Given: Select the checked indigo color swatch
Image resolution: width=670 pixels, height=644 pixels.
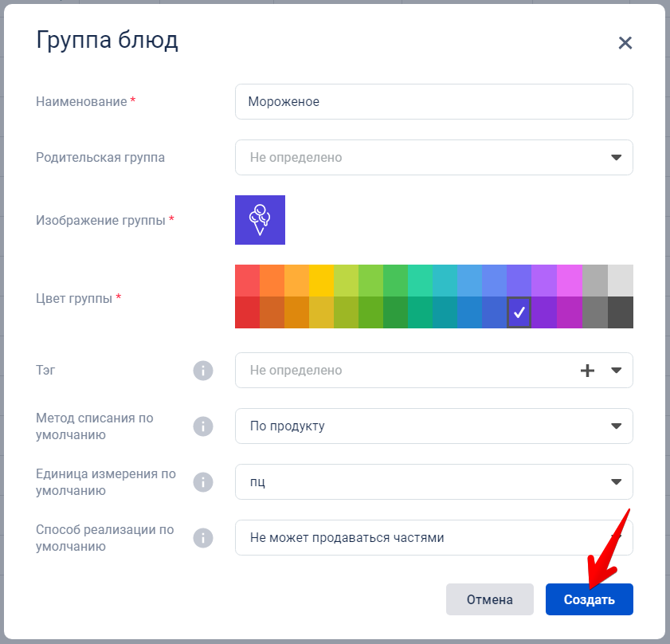Looking at the screenshot, I should [519, 312].
